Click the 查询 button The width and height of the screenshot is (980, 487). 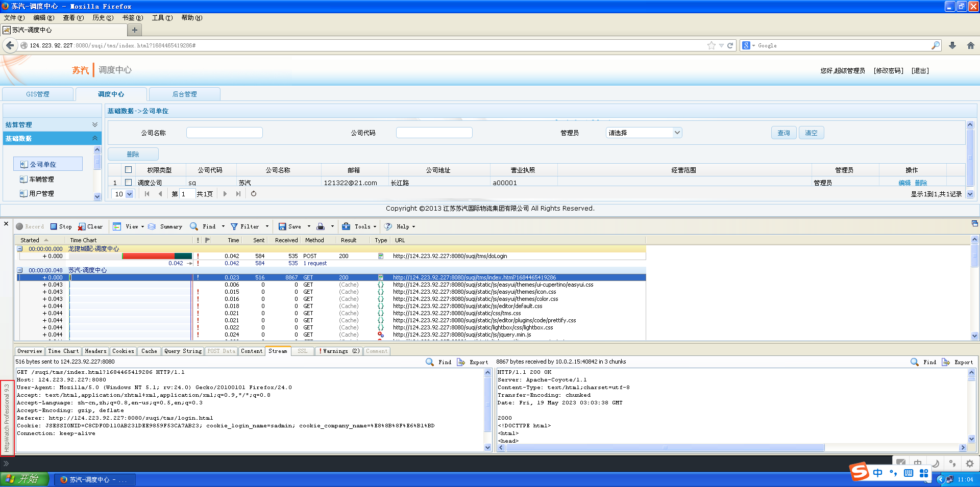coord(783,133)
